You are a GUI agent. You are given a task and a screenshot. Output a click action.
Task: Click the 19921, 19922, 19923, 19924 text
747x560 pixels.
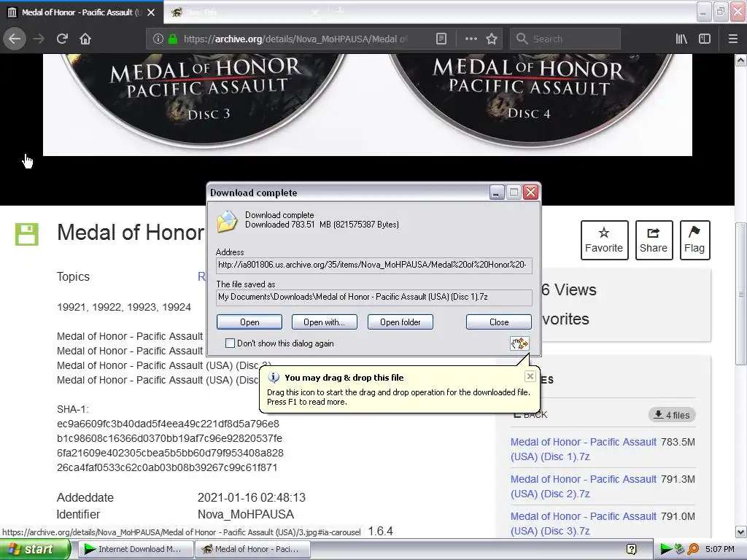click(x=124, y=307)
